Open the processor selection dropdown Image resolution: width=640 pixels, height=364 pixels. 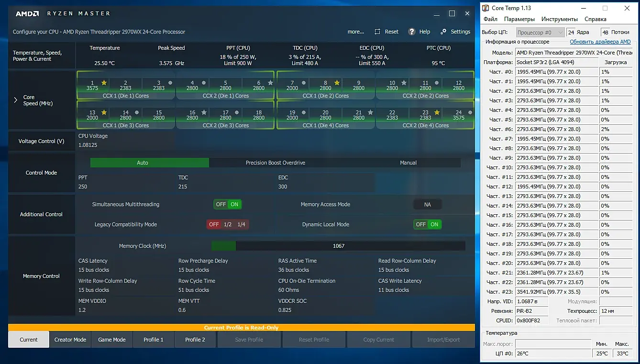point(540,33)
